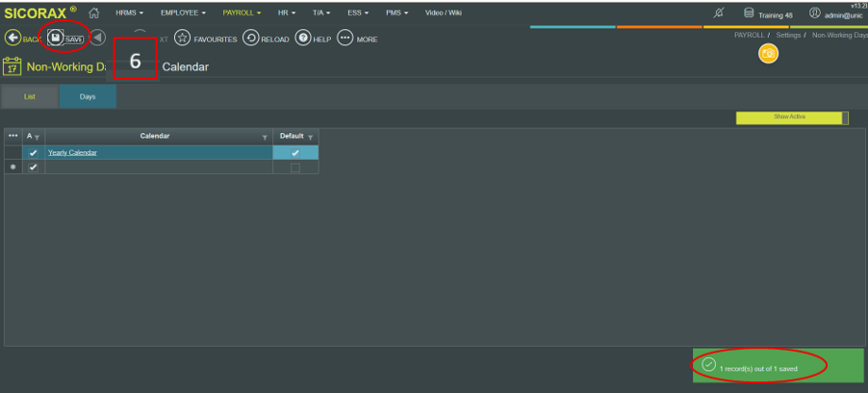Open the admin user profile icon
The image size is (868, 393).
814,13
